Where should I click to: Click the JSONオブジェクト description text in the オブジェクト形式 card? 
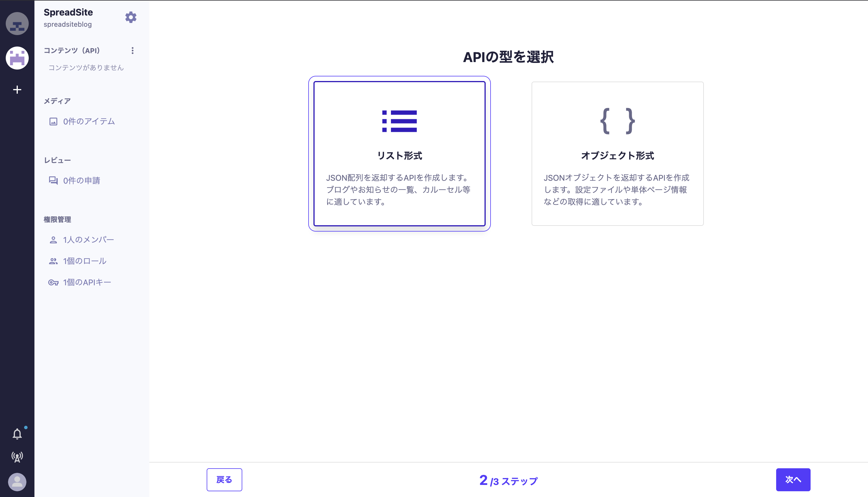(x=617, y=190)
